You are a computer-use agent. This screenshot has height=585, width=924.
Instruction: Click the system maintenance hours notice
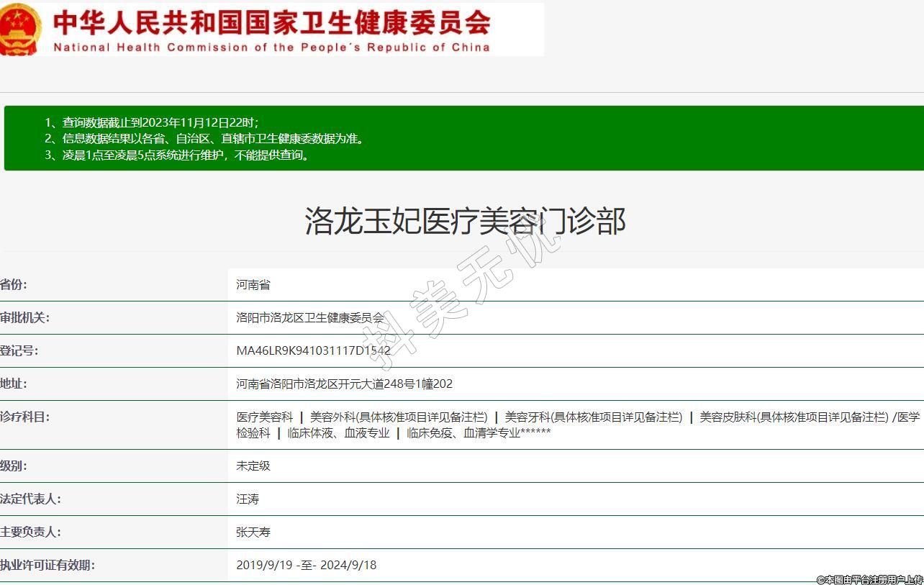178,155
